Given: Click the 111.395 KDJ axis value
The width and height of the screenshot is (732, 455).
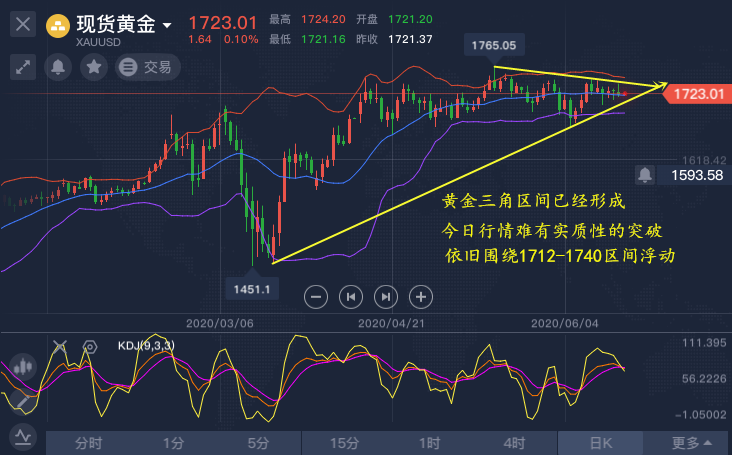Looking at the screenshot, I should pos(704,343).
